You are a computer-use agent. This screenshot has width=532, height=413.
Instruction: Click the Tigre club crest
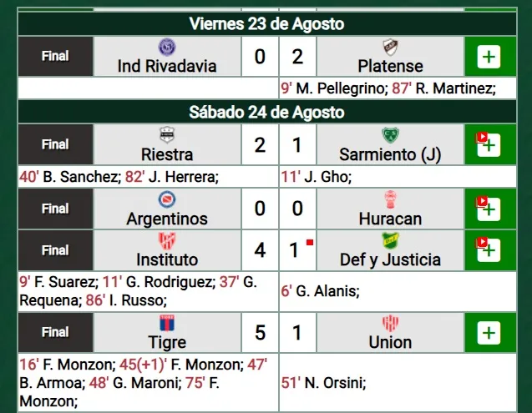pos(166,324)
